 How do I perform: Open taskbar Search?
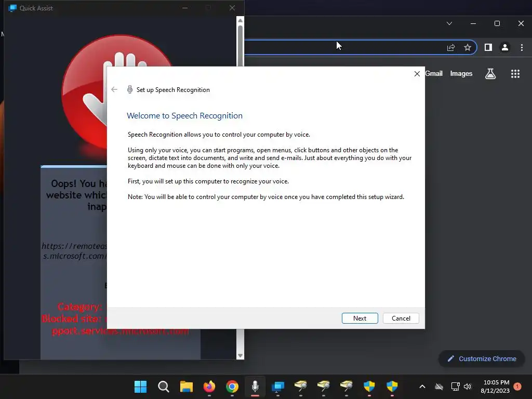pyautogui.click(x=164, y=387)
